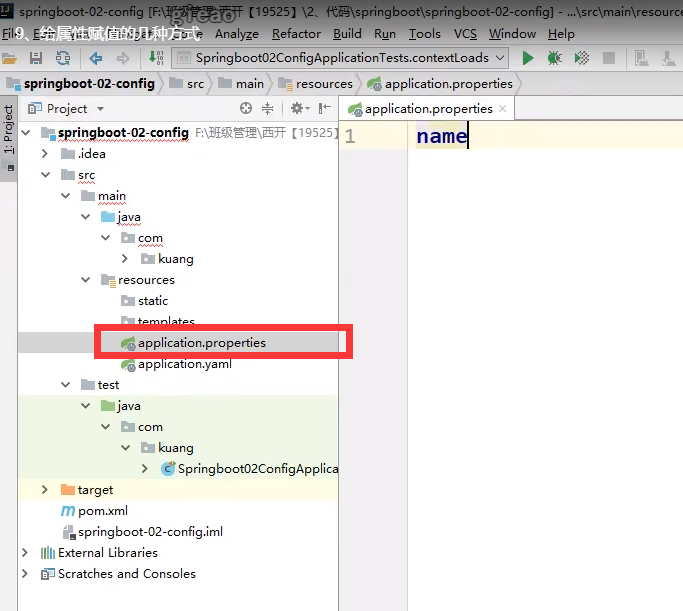This screenshot has height=611, width=683.
Task: Collapse the src folder
Action: (x=45, y=175)
